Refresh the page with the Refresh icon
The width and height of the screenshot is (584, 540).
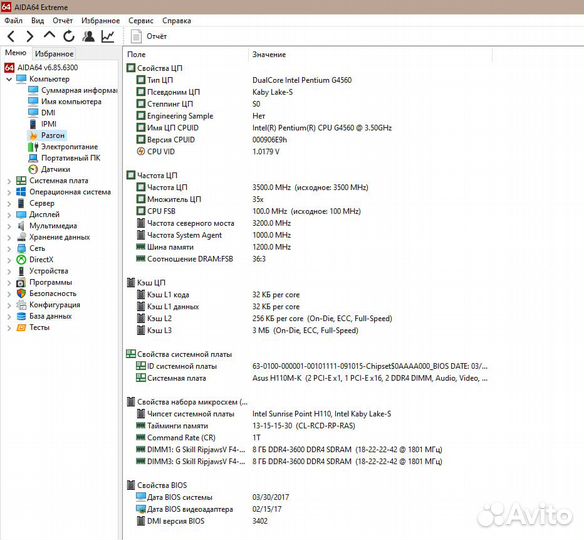69,36
